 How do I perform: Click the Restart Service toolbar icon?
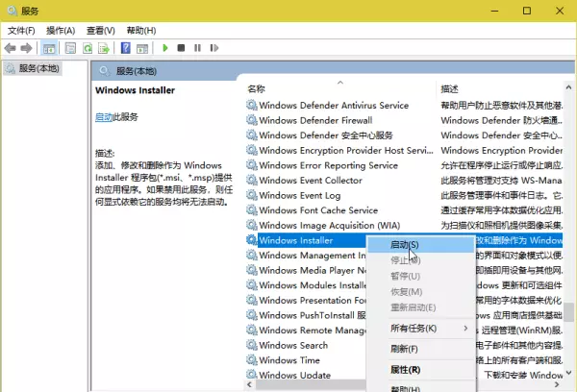click(214, 48)
